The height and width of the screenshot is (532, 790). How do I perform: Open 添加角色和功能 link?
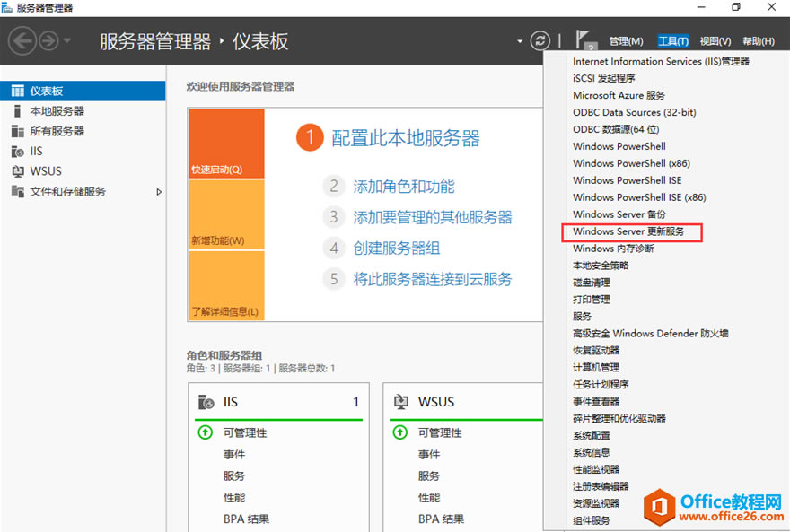click(x=404, y=187)
